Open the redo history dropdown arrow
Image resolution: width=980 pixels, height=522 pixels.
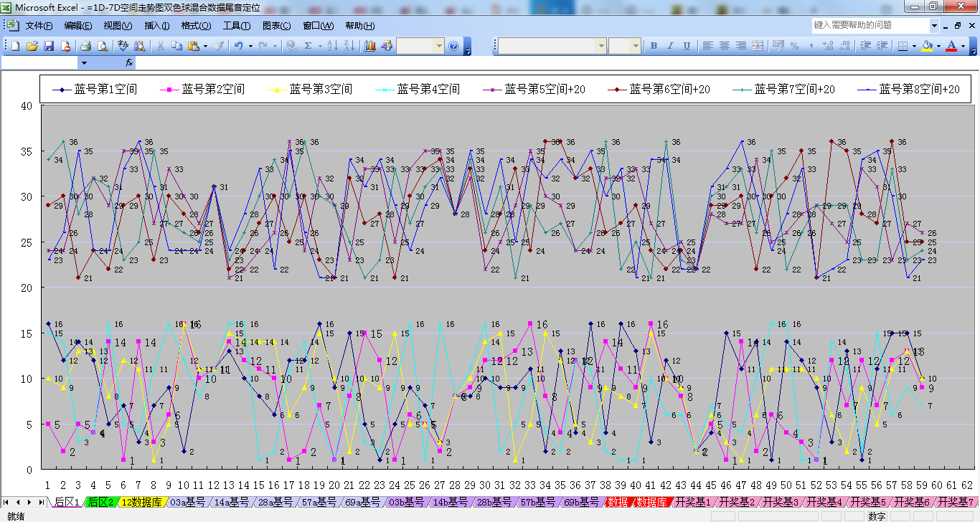point(275,46)
